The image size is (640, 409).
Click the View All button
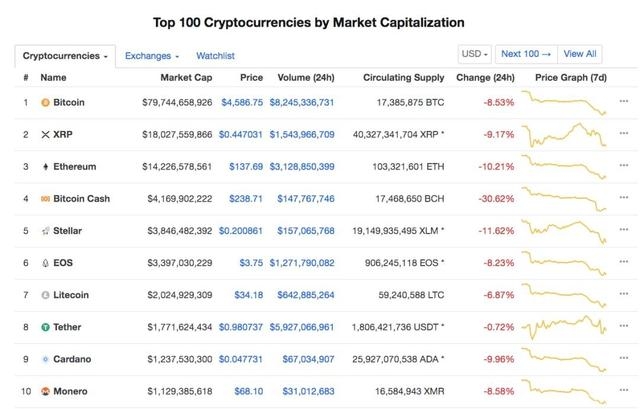(x=580, y=54)
